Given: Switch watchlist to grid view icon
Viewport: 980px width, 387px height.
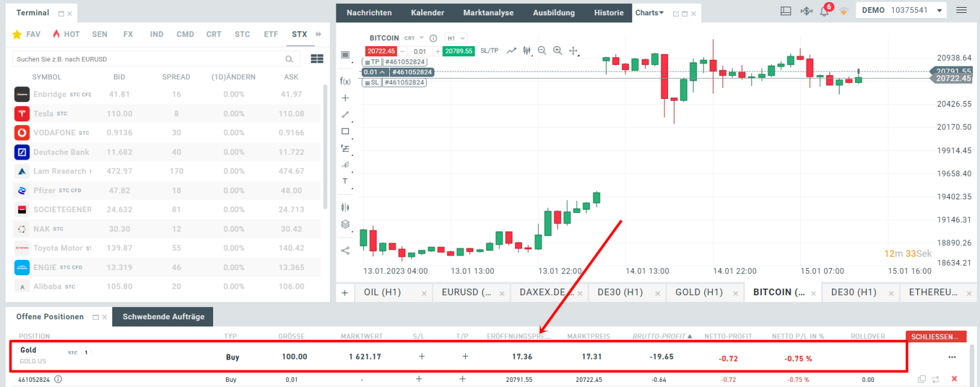Looking at the screenshot, I should [x=316, y=58].
